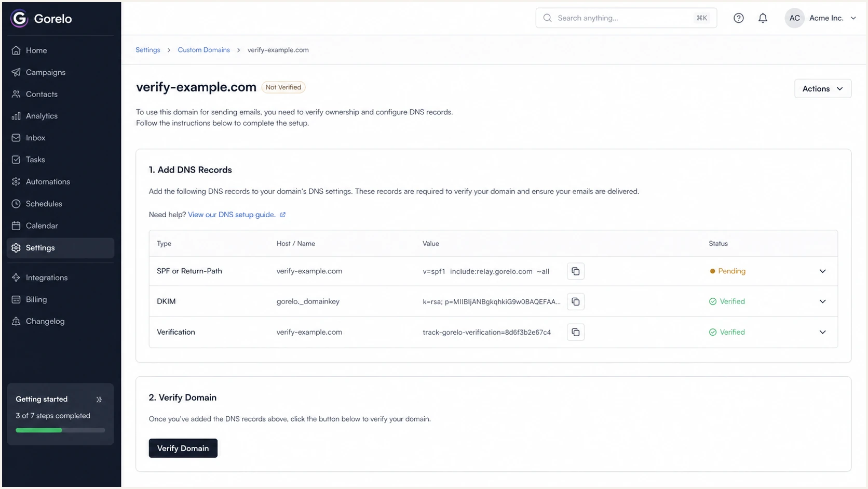This screenshot has width=868, height=489.
Task: Click the Analytics bar-chart icon
Action: (x=16, y=116)
